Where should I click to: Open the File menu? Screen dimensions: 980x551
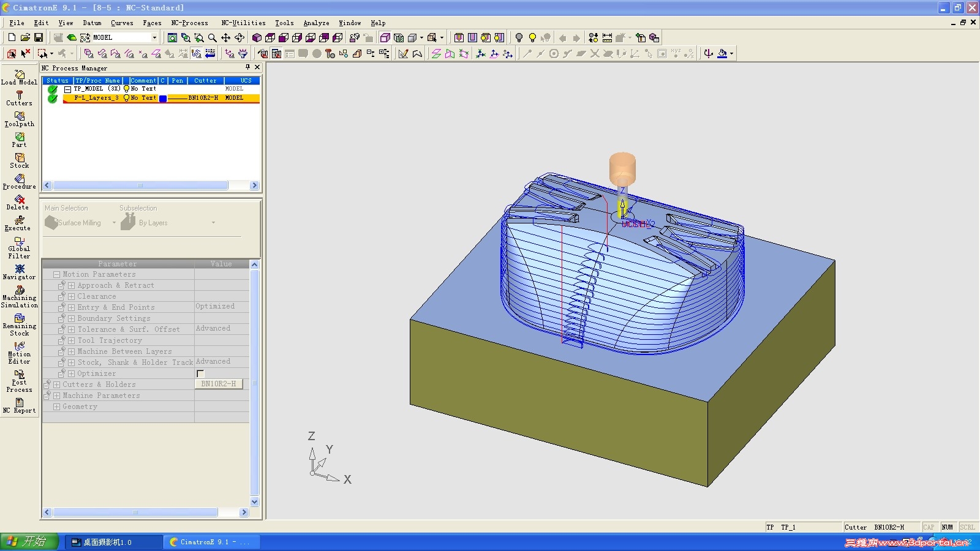[x=17, y=23]
